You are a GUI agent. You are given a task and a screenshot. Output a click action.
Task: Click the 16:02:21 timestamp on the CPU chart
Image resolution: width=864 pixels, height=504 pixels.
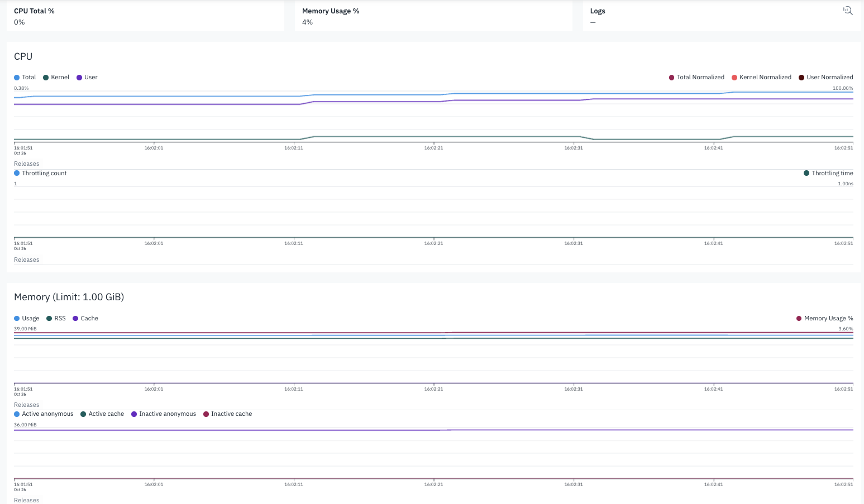433,148
